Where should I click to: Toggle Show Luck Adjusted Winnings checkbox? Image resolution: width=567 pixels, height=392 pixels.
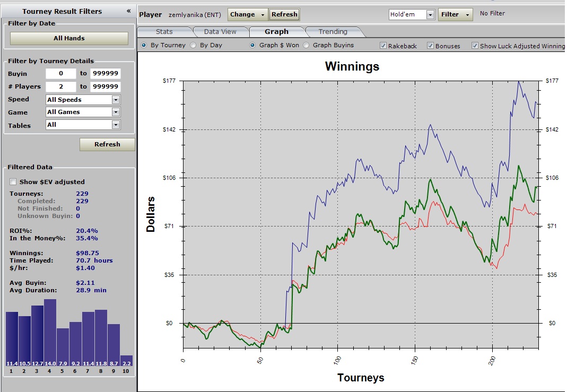(475, 46)
